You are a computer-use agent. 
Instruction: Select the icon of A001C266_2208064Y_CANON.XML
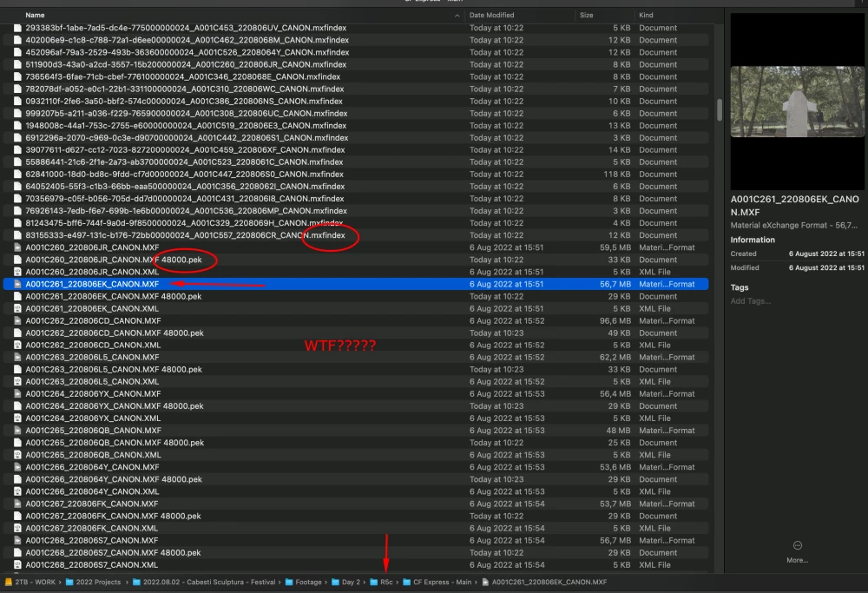17,491
